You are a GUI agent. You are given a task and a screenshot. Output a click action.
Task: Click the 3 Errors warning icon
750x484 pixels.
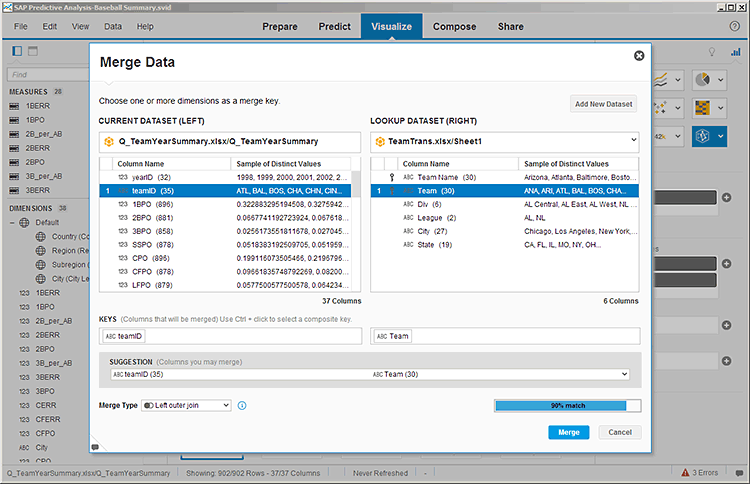tap(685, 473)
